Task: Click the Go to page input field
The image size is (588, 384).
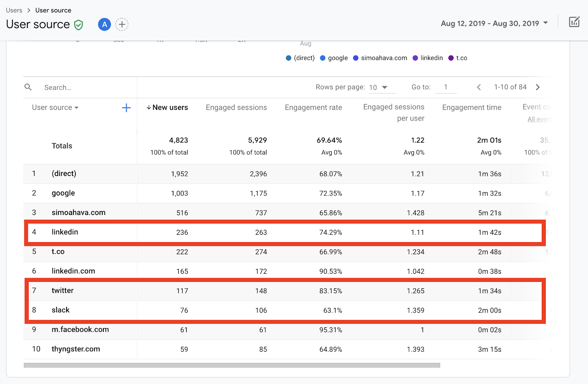Action: tap(446, 87)
